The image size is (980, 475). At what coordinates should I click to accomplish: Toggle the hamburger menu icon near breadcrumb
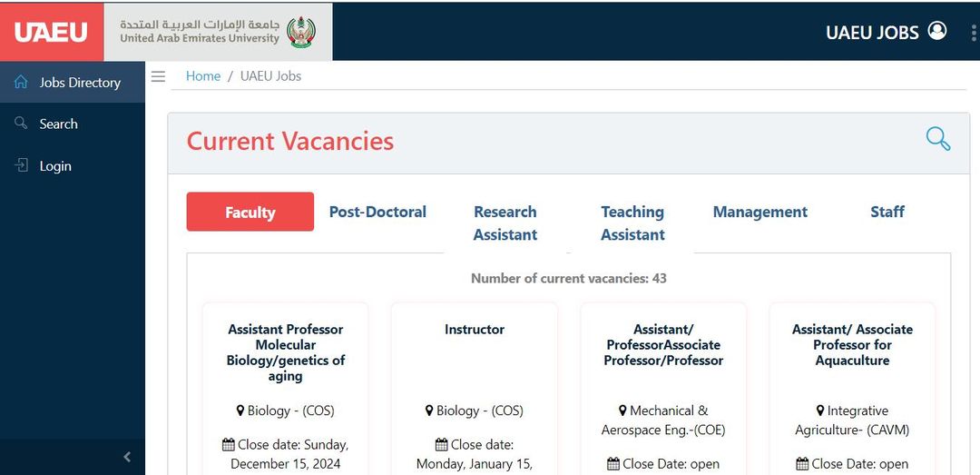click(x=158, y=76)
